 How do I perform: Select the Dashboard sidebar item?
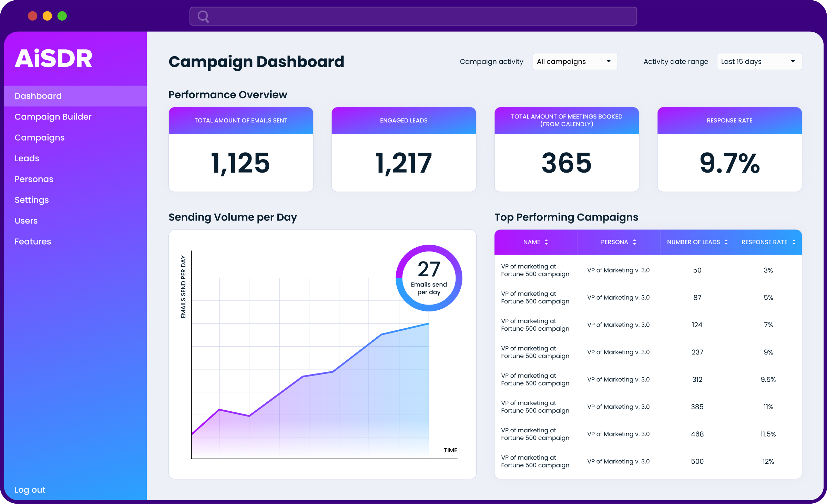point(38,96)
